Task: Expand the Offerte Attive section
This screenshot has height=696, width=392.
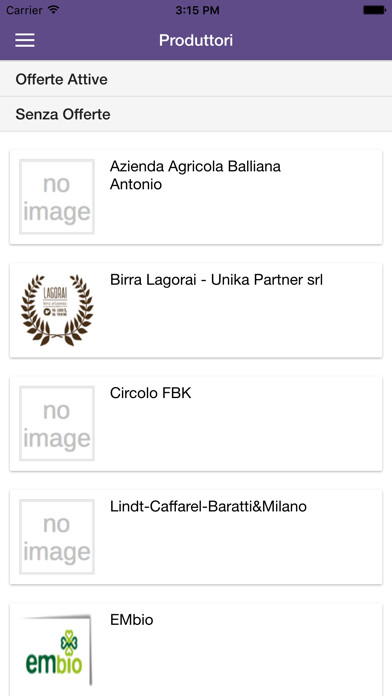Action: (x=196, y=79)
